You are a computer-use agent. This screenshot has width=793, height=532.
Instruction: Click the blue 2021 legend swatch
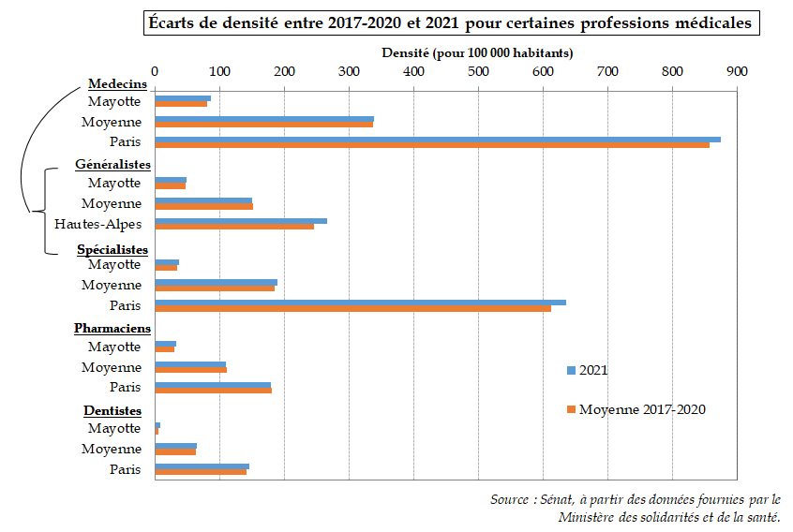[572, 370]
